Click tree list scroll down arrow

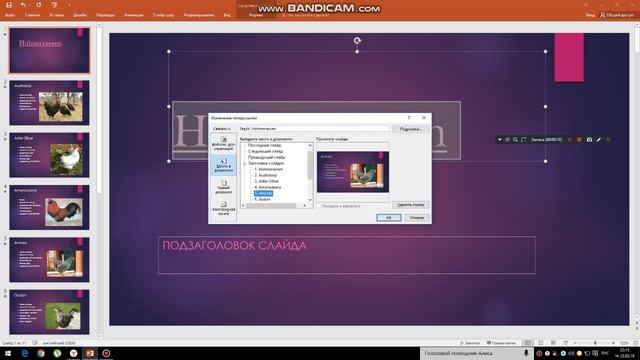[310, 200]
